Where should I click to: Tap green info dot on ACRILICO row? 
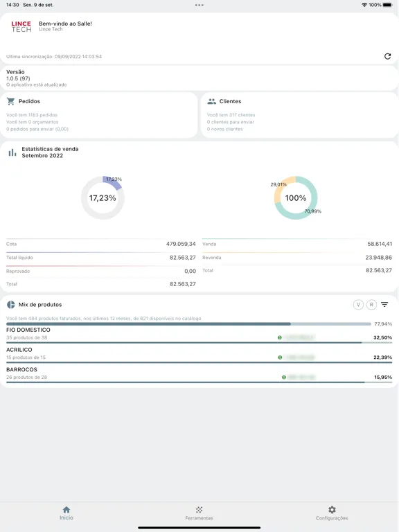point(280,357)
